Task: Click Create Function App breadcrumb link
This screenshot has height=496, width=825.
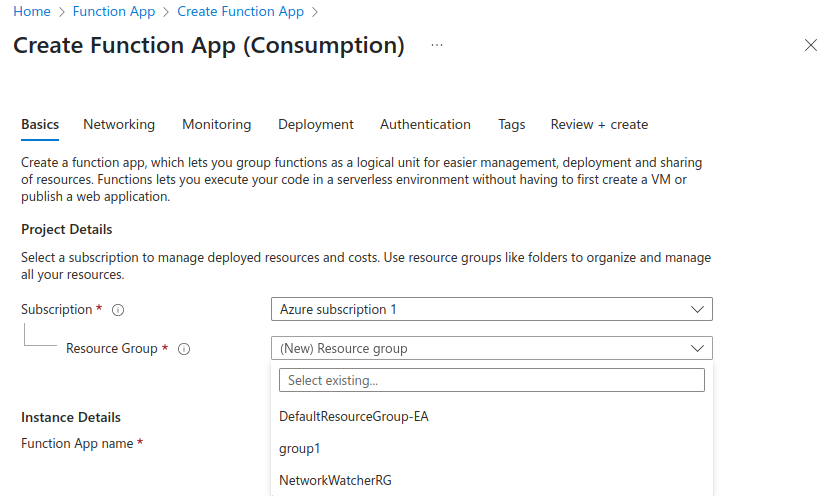Action: pos(240,12)
